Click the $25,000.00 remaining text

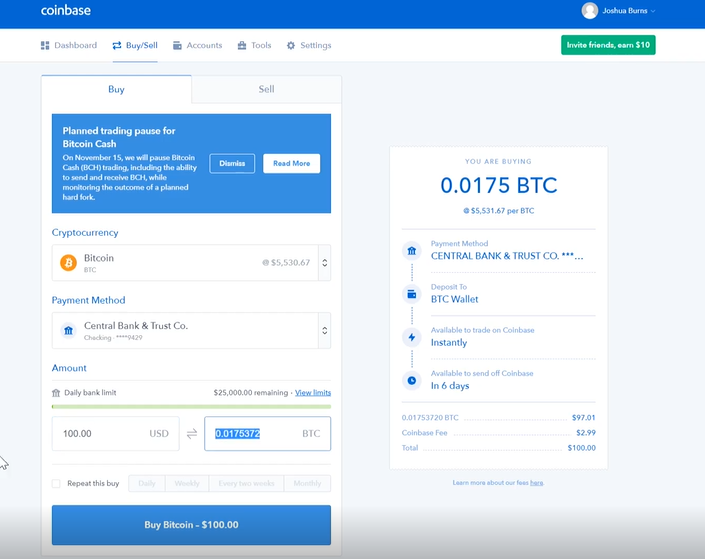tap(251, 393)
